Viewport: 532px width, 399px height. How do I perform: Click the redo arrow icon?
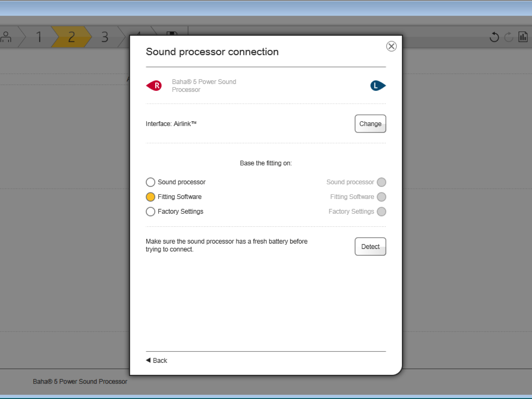point(509,37)
